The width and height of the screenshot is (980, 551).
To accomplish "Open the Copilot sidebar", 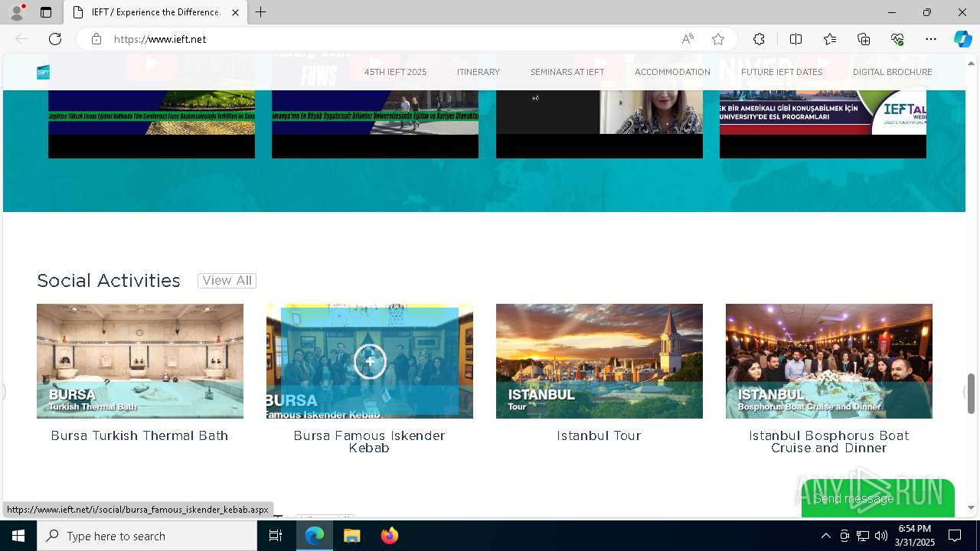I will tap(962, 39).
